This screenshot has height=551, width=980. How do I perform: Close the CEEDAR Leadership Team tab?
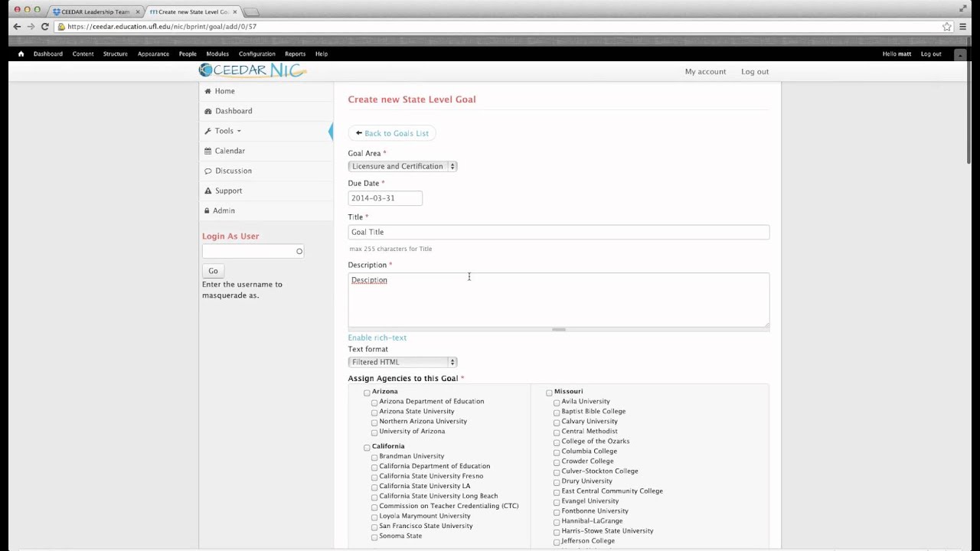click(138, 12)
